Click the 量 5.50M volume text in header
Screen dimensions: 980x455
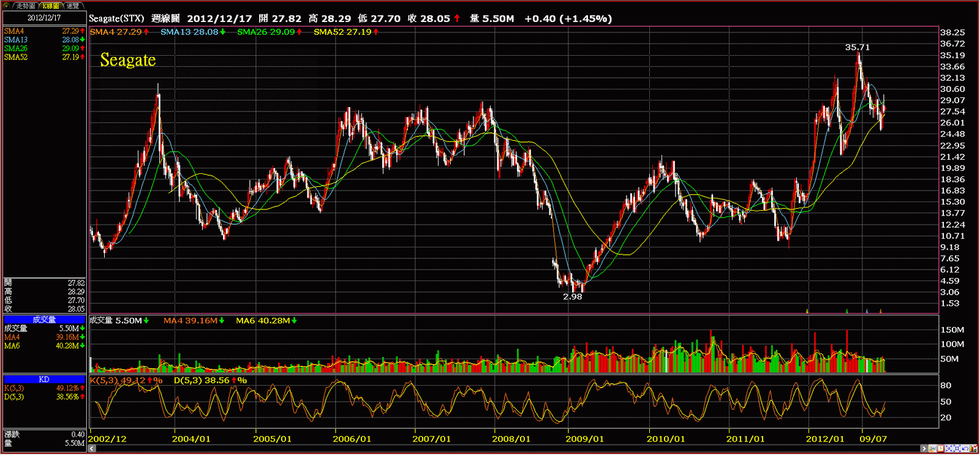pos(492,18)
